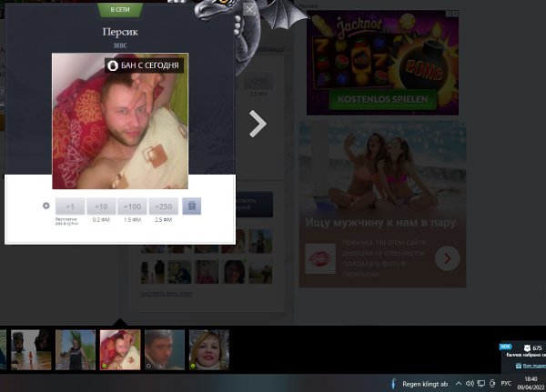Give +10 rating for 0.2 ФМ
Screen dimensions: 546x392
pos(101,206)
